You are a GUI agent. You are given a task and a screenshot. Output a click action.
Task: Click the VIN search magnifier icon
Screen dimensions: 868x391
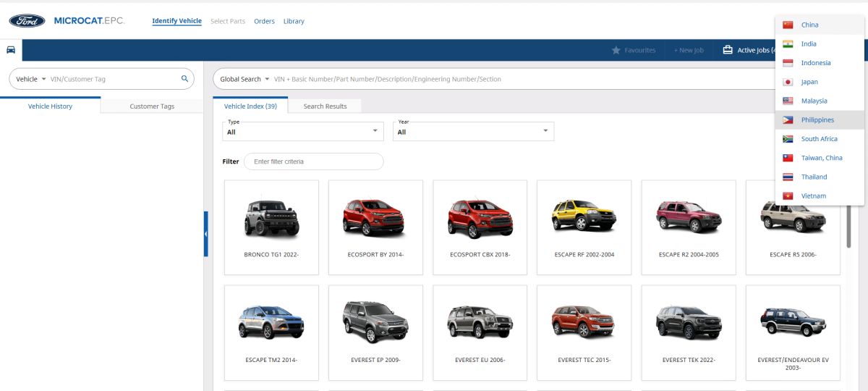click(x=184, y=79)
